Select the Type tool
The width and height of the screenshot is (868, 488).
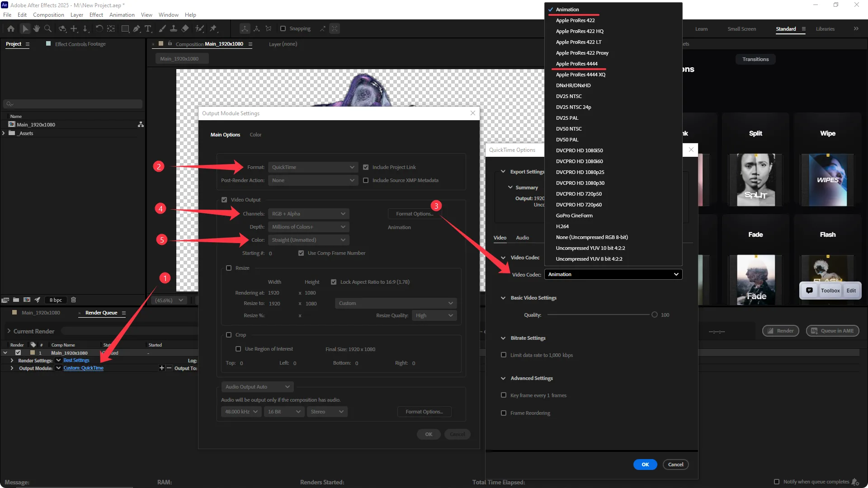pos(148,28)
